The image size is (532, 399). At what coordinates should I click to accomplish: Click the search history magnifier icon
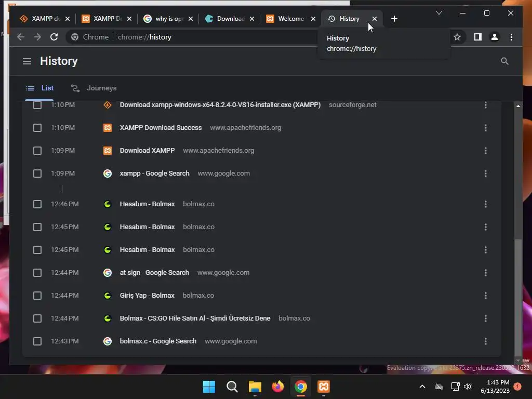click(504, 61)
